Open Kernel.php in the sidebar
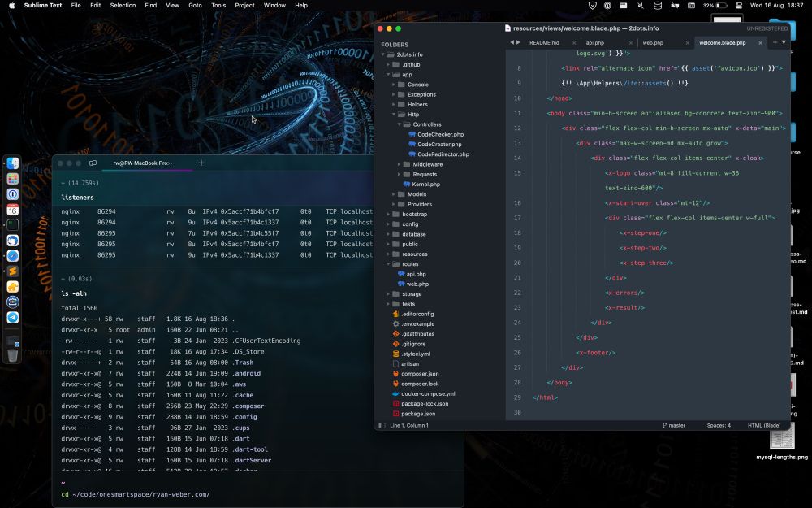The height and width of the screenshot is (508, 812). click(425, 185)
